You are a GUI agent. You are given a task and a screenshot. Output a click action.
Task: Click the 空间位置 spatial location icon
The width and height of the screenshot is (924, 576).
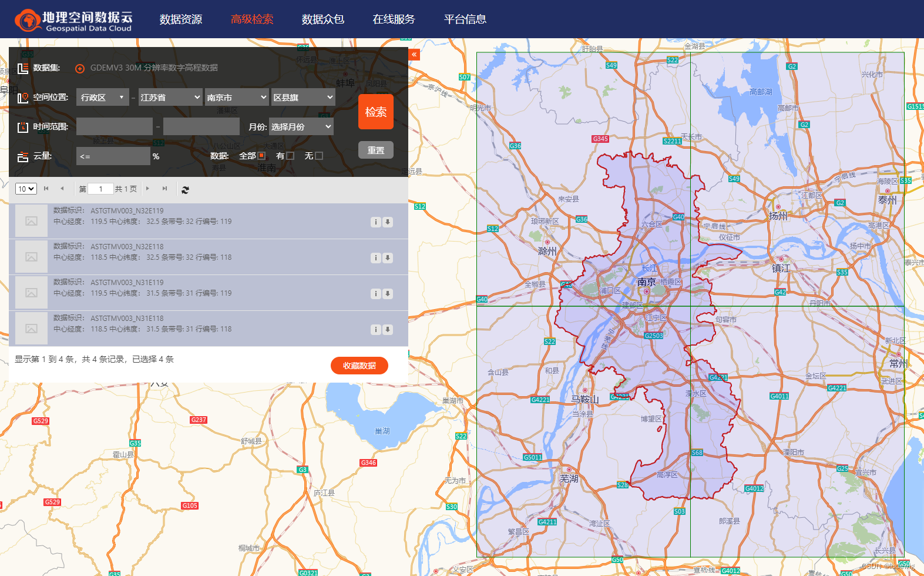[23, 98]
